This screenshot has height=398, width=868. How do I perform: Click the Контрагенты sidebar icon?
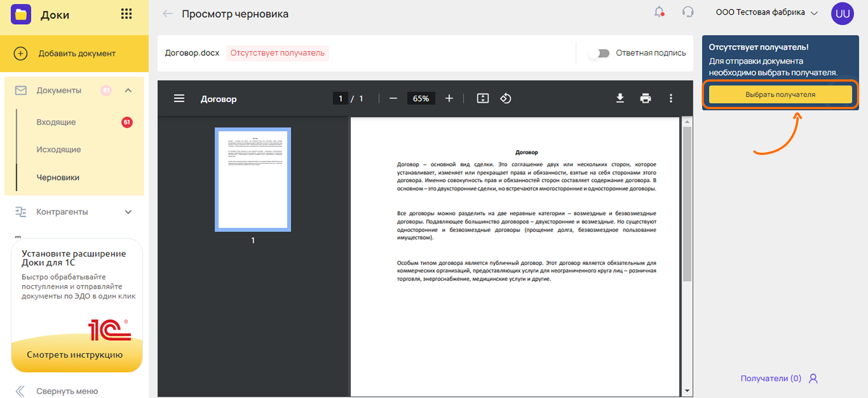tap(21, 212)
